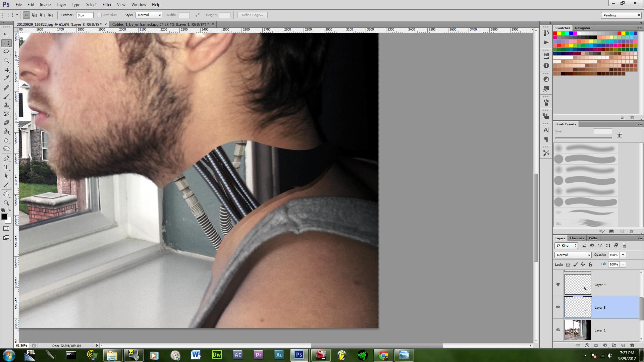The image size is (644, 362).
Task: Change the screen mode
Action: click(6, 238)
